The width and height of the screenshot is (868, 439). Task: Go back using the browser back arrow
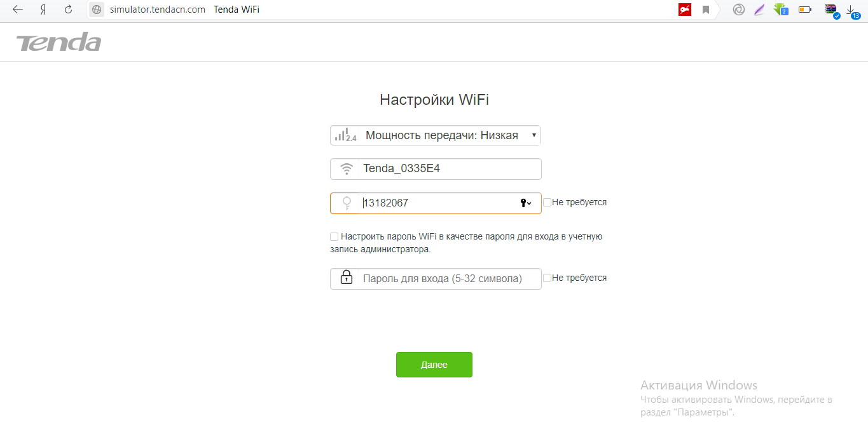pyautogui.click(x=18, y=10)
